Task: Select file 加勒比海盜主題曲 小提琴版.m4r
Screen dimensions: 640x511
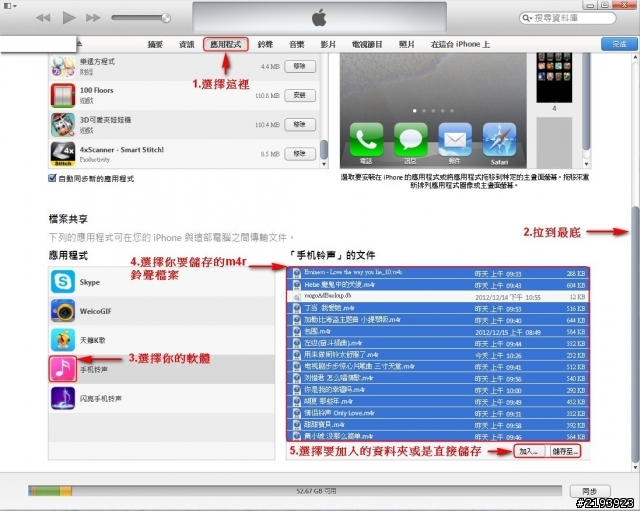Action: (x=438, y=320)
